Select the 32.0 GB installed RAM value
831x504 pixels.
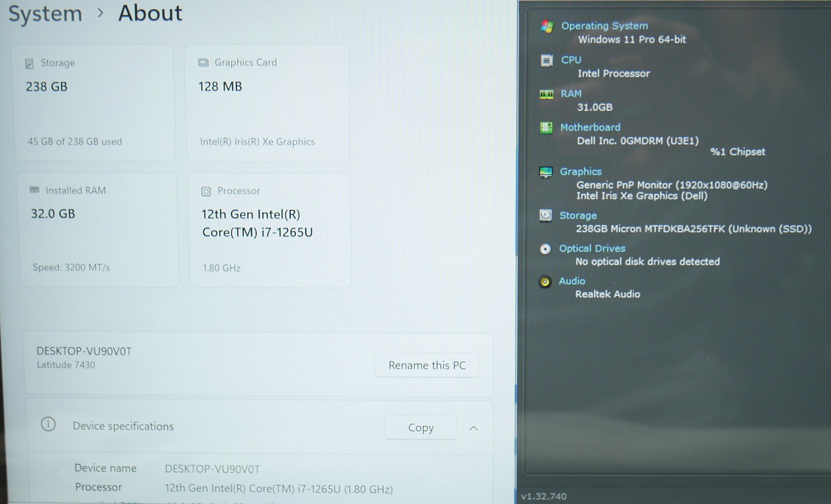pos(53,214)
